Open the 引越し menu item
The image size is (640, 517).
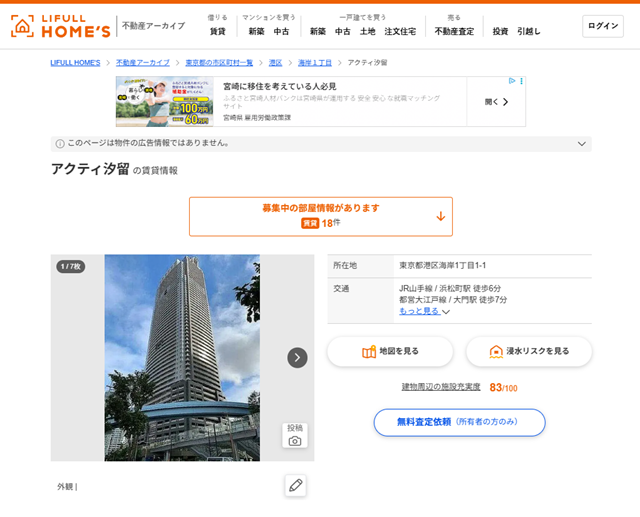[x=529, y=31]
